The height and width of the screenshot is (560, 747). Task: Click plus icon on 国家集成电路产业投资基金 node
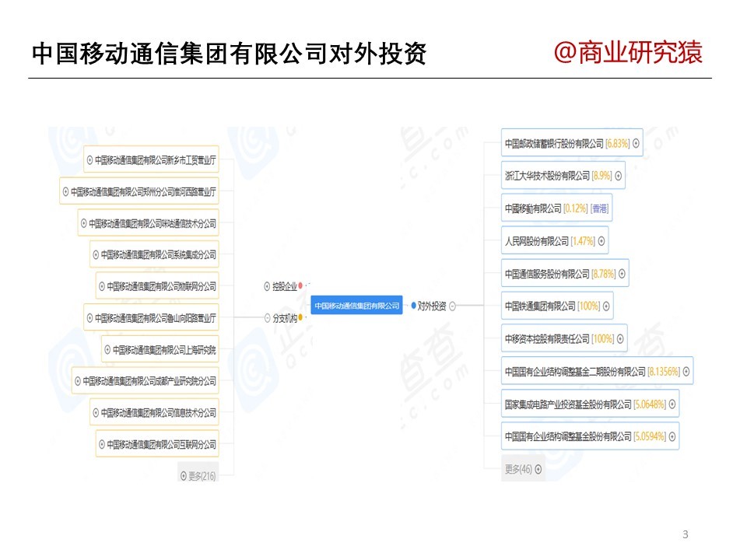[672, 404]
